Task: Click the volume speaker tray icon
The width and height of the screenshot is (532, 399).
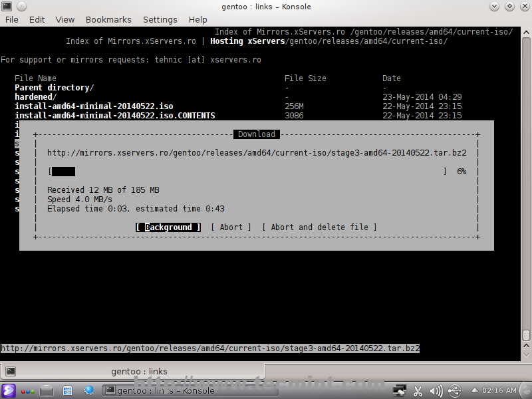Action: point(436,390)
